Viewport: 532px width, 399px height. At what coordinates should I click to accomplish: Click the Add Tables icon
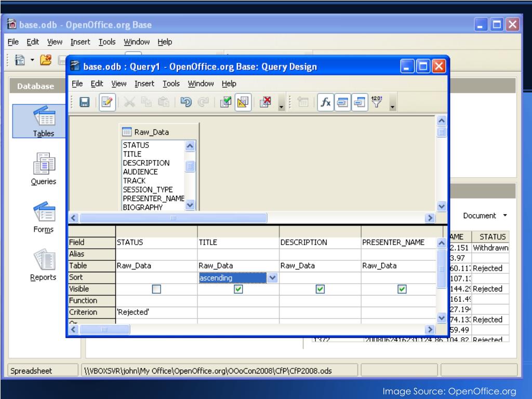click(303, 102)
